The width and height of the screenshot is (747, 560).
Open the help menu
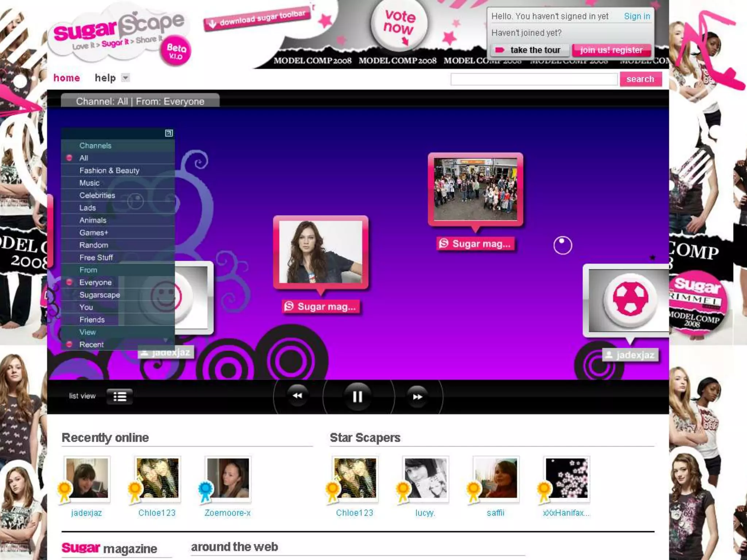(105, 78)
